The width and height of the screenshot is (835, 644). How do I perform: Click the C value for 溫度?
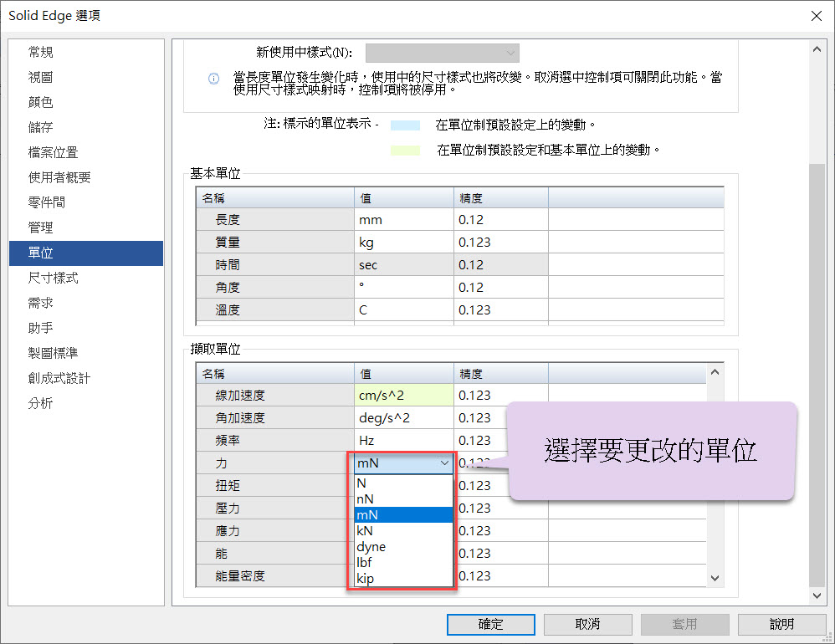coord(403,309)
